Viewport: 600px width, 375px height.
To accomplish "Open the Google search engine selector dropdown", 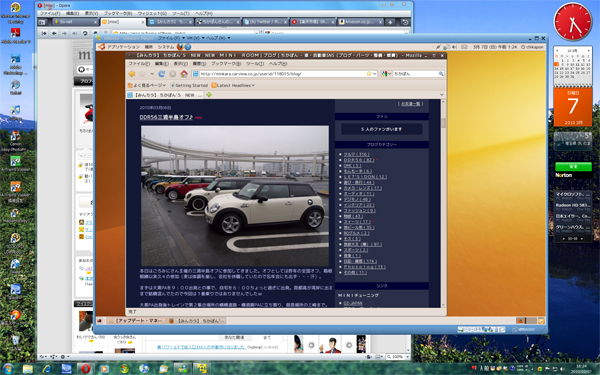I will click(x=386, y=74).
